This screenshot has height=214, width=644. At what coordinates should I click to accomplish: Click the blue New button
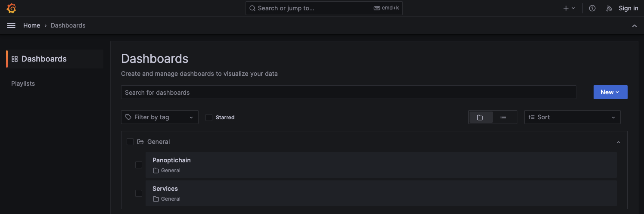coord(610,92)
